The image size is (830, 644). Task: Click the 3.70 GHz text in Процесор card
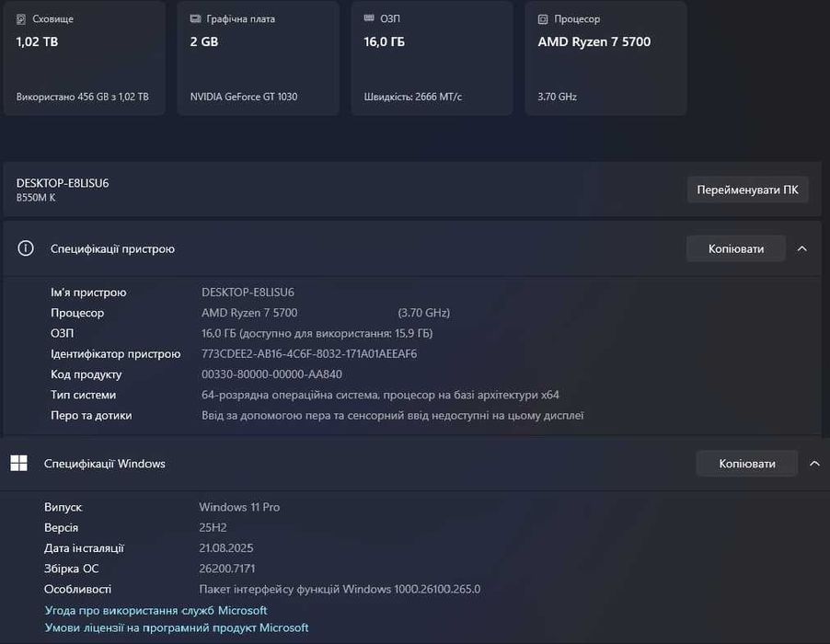click(x=558, y=97)
